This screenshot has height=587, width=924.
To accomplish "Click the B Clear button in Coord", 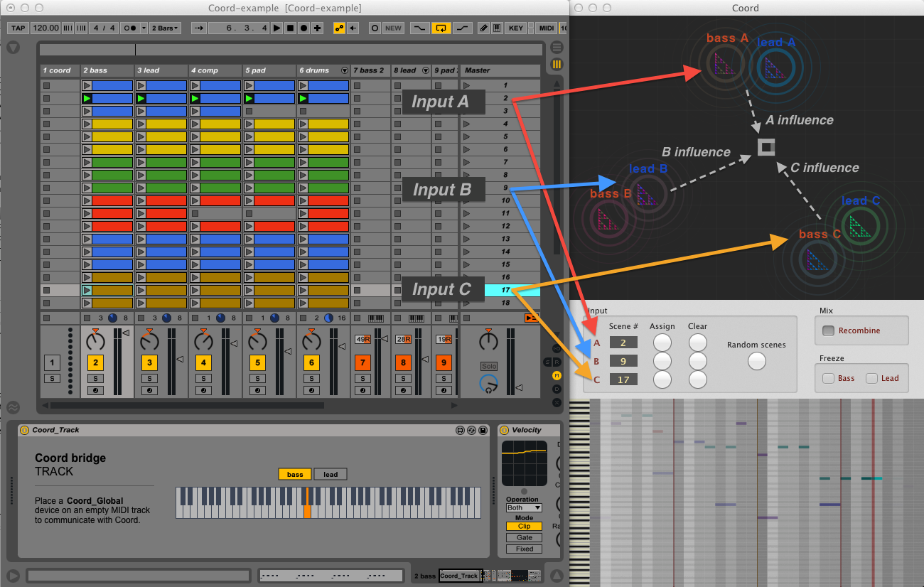I will pos(697,361).
